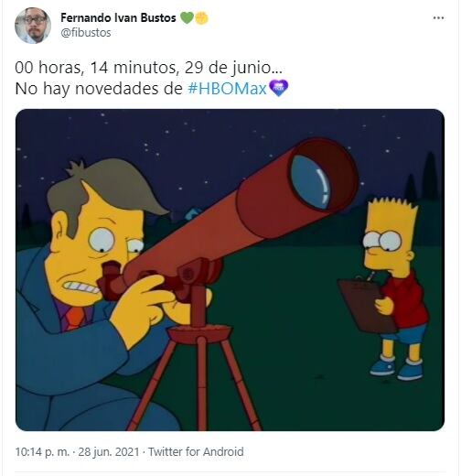Click the green heart emoji beside the name
This screenshot has height=476, width=461.
coord(187,18)
